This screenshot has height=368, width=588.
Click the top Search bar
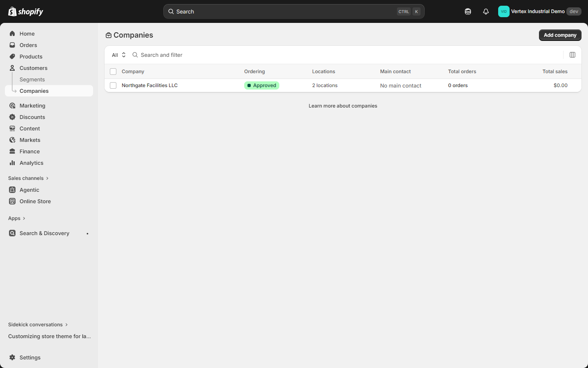tap(294, 11)
